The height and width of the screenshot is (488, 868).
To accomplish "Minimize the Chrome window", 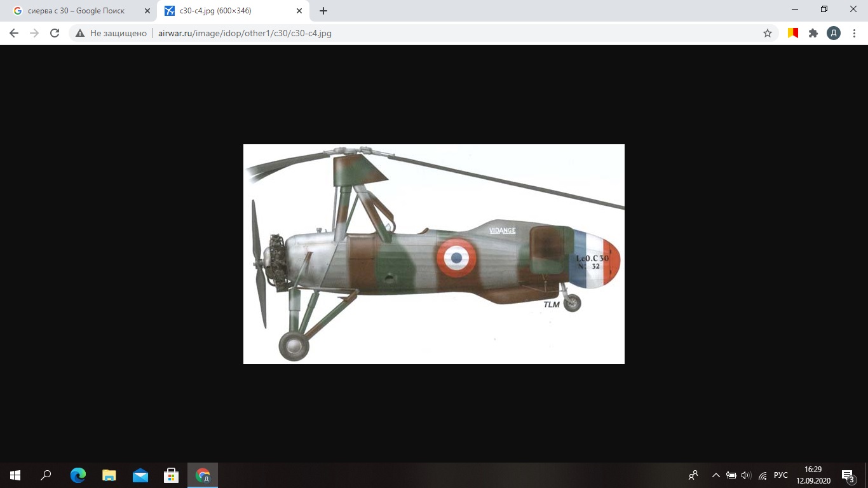I will [x=795, y=10].
